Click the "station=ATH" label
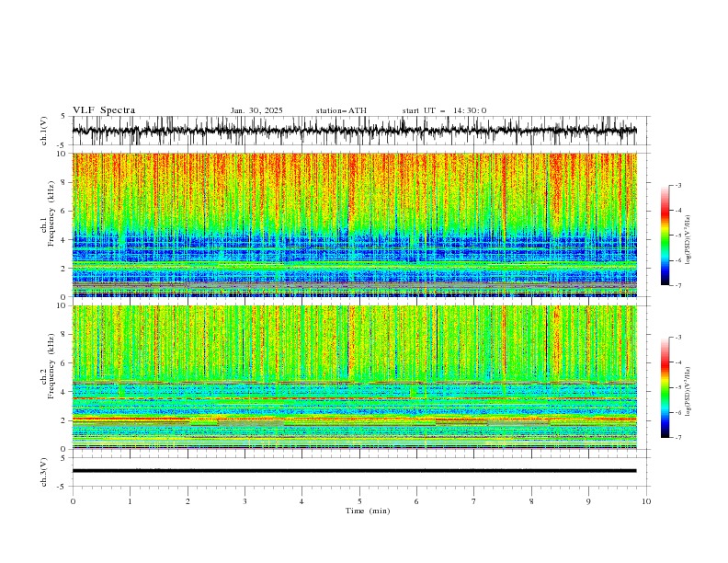 341,110
